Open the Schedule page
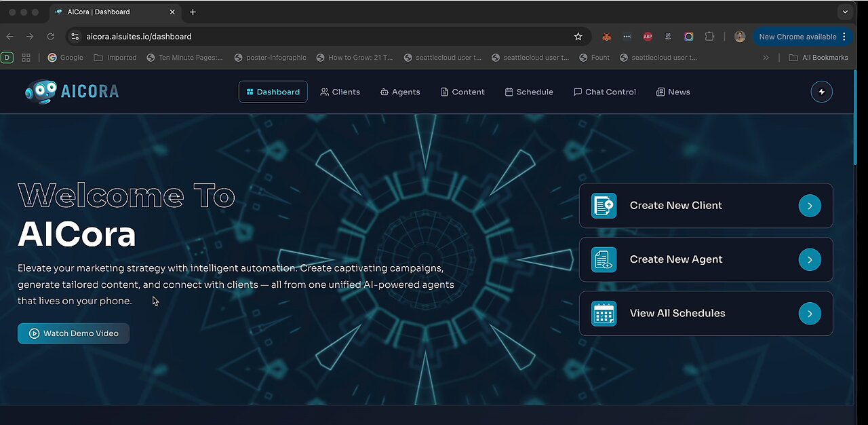 [x=529, y=92]
